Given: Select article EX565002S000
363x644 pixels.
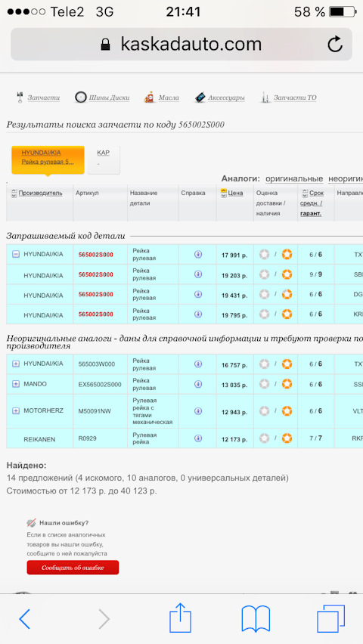Looking at the screenshot, I should coord(100,385).
